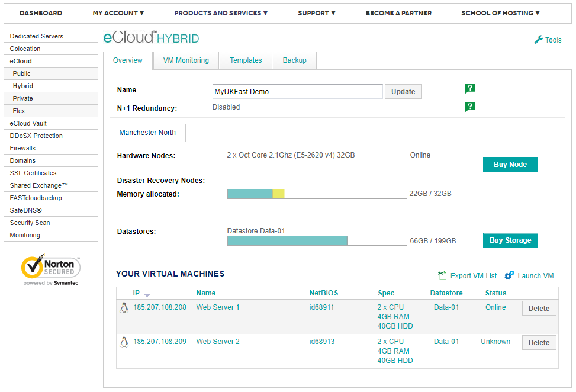Expand the Products and Services menu
The width and height of the screenshot is (576, 392).
[x=221, y=13]
